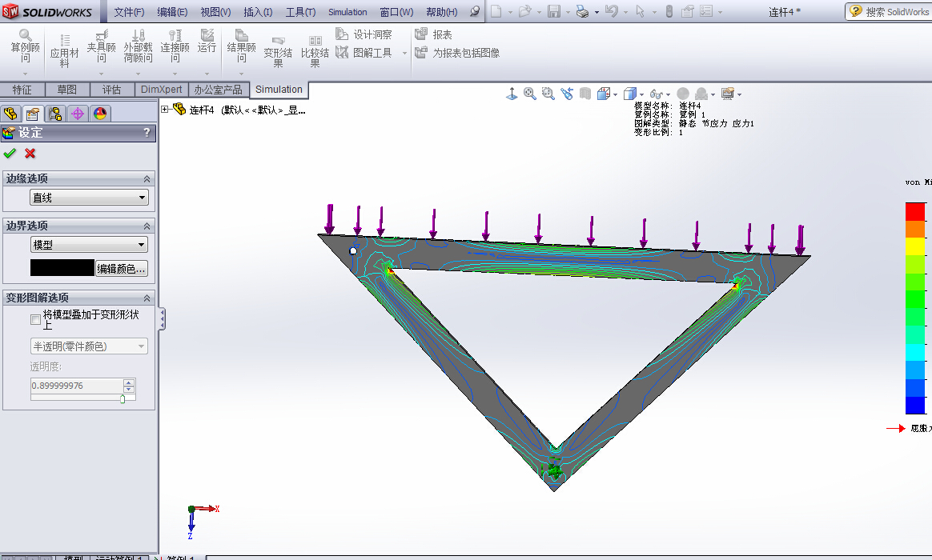Image resolution: width=932 pixels, height=560 pixels.
Task: Click 为报表包括图像 include image for report
Action: tap(457, 53)
